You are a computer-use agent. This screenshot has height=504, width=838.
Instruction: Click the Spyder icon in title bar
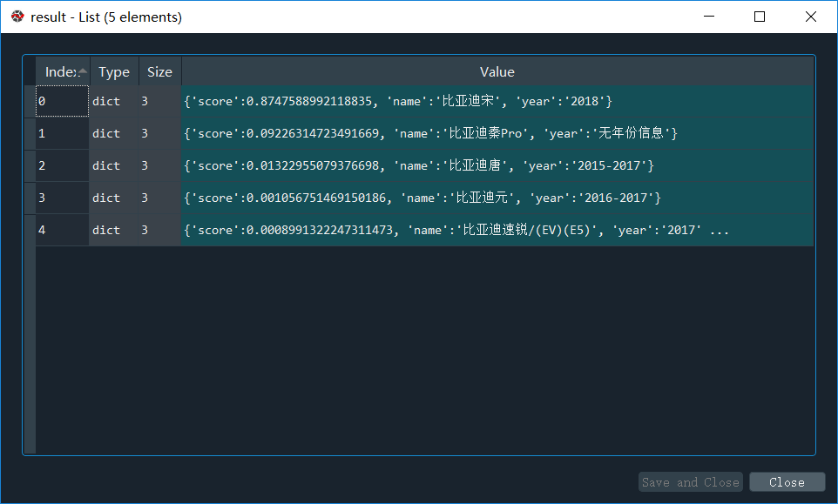pos(17,17)
